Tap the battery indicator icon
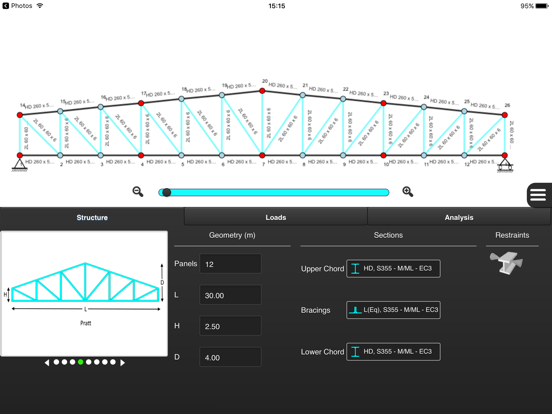Image resolution: width=552 pixels, height=414 pixels. point(542,6)
